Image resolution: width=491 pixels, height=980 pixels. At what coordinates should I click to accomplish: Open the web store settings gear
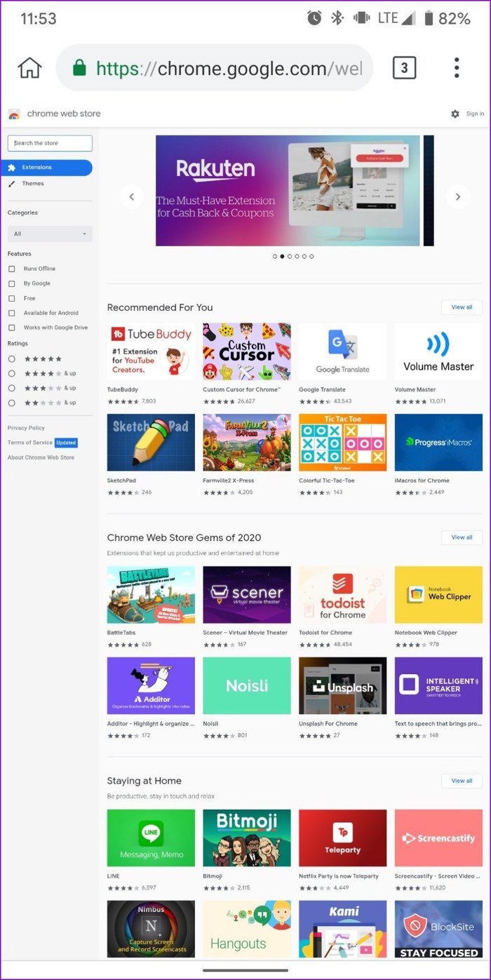455,114
